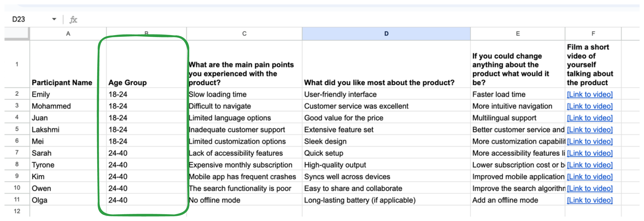Click the main pain points header cell

pyautogui.click(x=244, y=64)
